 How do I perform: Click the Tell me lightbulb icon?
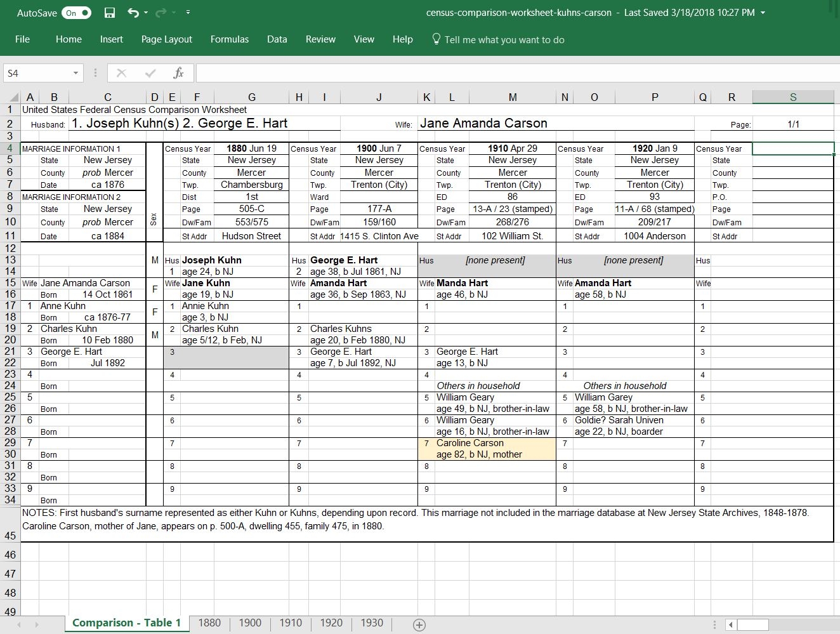pos(436,39)
